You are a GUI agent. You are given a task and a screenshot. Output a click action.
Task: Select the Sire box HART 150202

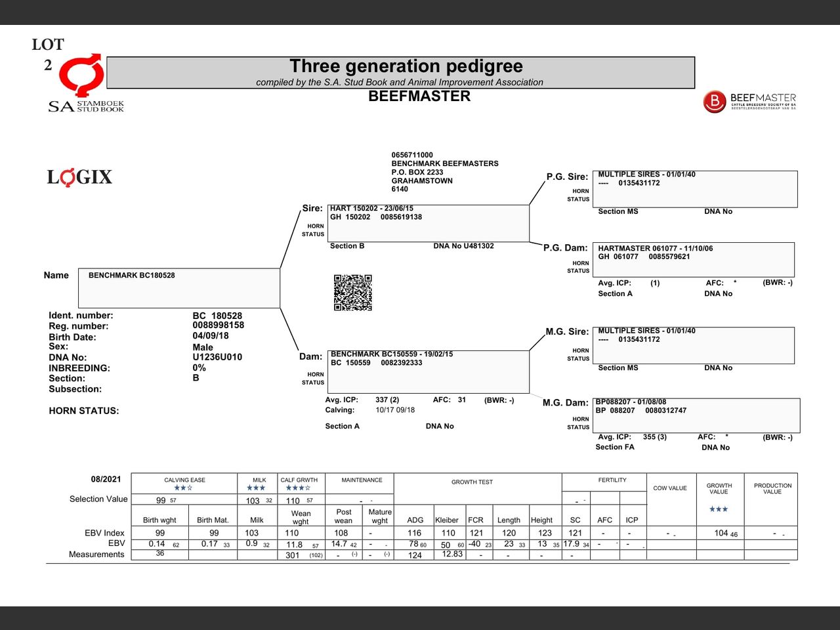pos(428,223)
